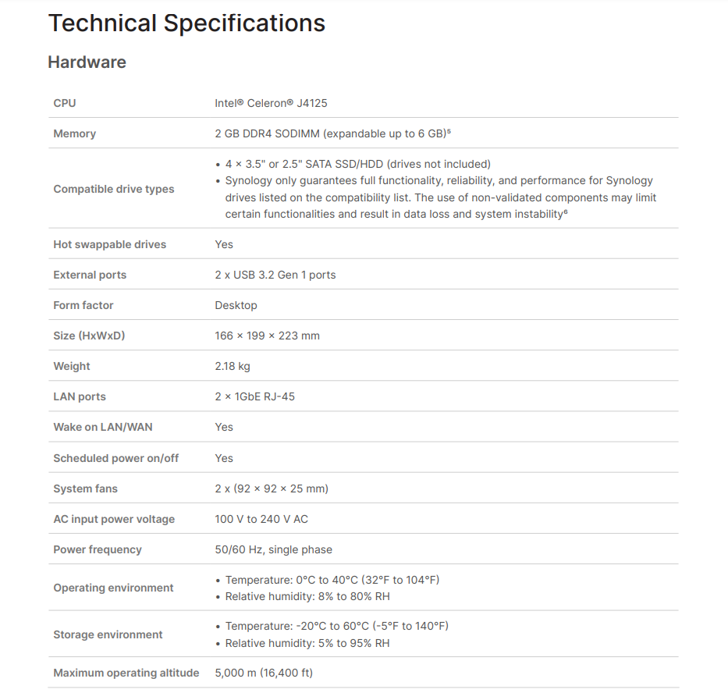The width and height of the screenshot is (728, 700).
Task: Click the Scheduled power on/off label
Action: pyautogui.click(x=116, y=458)
